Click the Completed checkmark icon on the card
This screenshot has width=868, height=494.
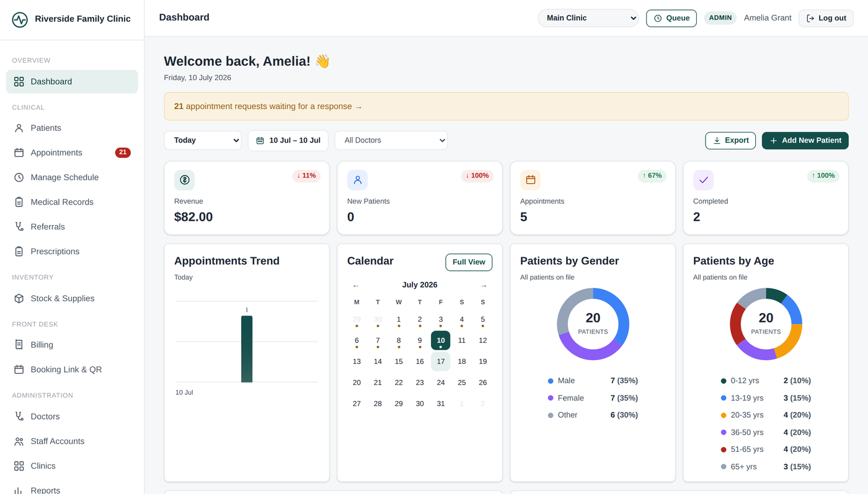pos(703,180)
